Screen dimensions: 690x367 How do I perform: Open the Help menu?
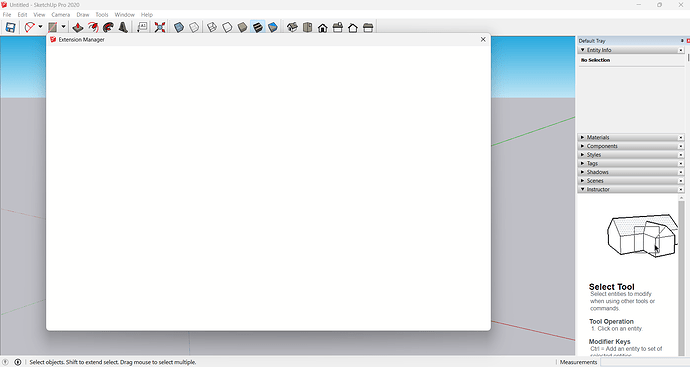click(x=147, y=15)
